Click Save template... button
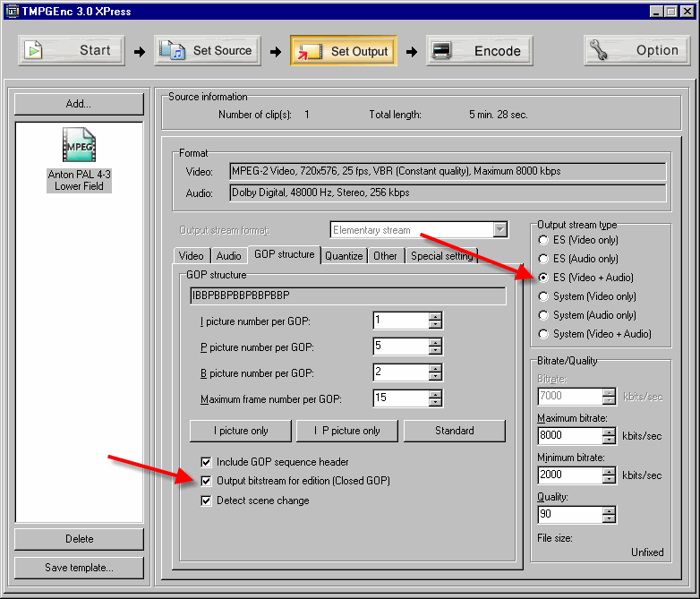Viewport: 700px width, 599px height. tap(79, 568)
